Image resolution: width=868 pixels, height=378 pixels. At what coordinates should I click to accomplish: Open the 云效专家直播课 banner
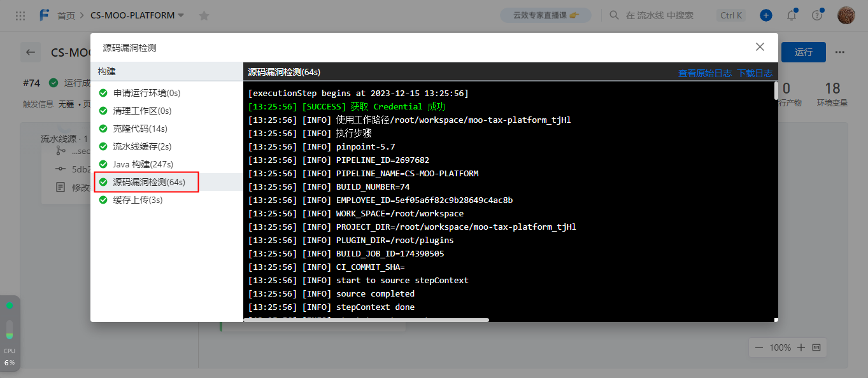pos(546,15)
